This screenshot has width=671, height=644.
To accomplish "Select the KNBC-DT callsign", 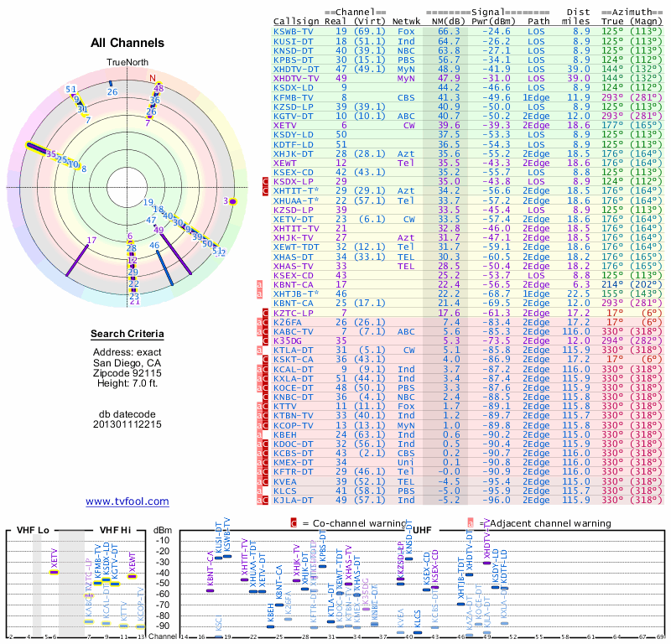I will pyautogui.click(x=293, y=397).
